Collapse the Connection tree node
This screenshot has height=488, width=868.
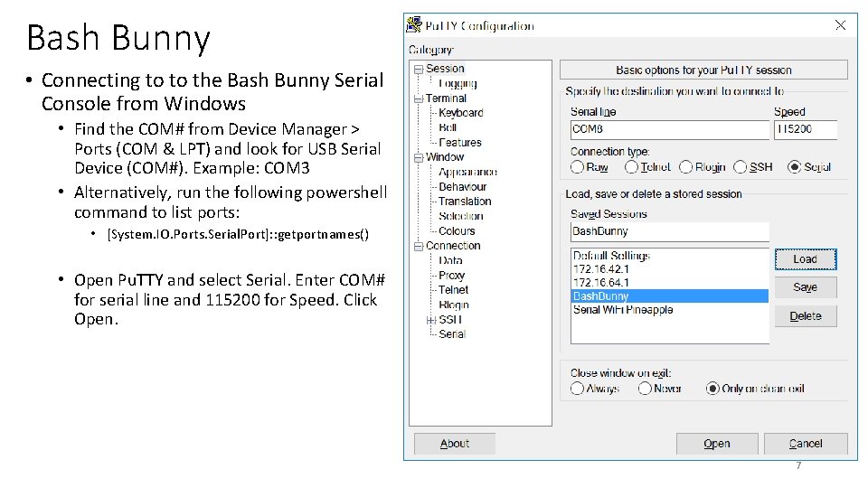(x=419, y=246)
